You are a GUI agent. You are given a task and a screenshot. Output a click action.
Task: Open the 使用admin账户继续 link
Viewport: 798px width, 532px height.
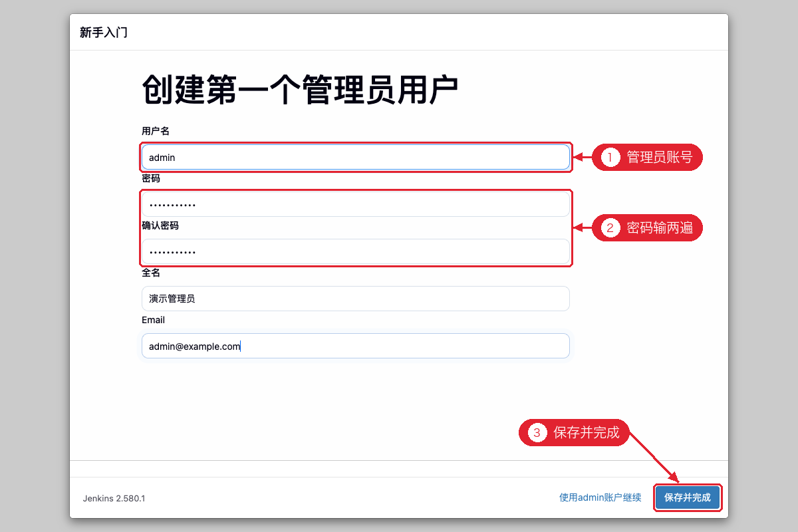tap(600, 497)
